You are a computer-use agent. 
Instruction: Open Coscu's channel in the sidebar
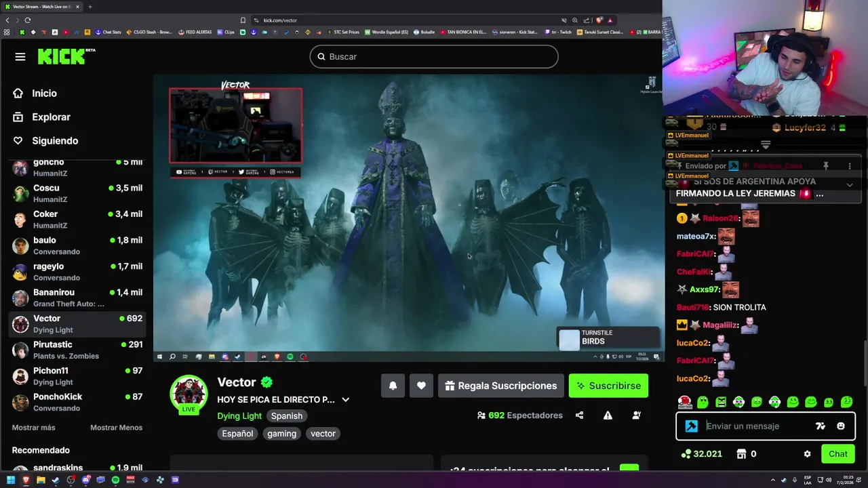click(x=78, y=193)
